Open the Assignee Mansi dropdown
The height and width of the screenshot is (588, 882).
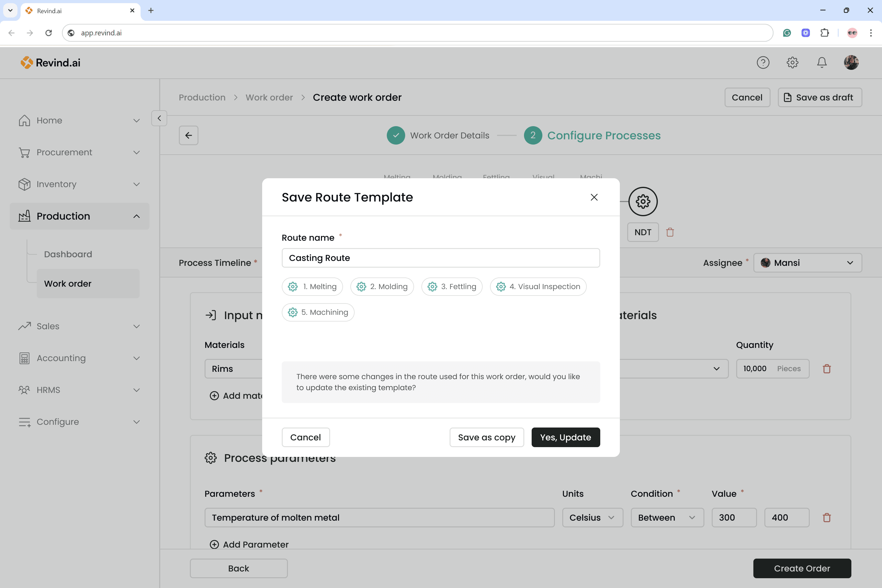pos(807,263)
